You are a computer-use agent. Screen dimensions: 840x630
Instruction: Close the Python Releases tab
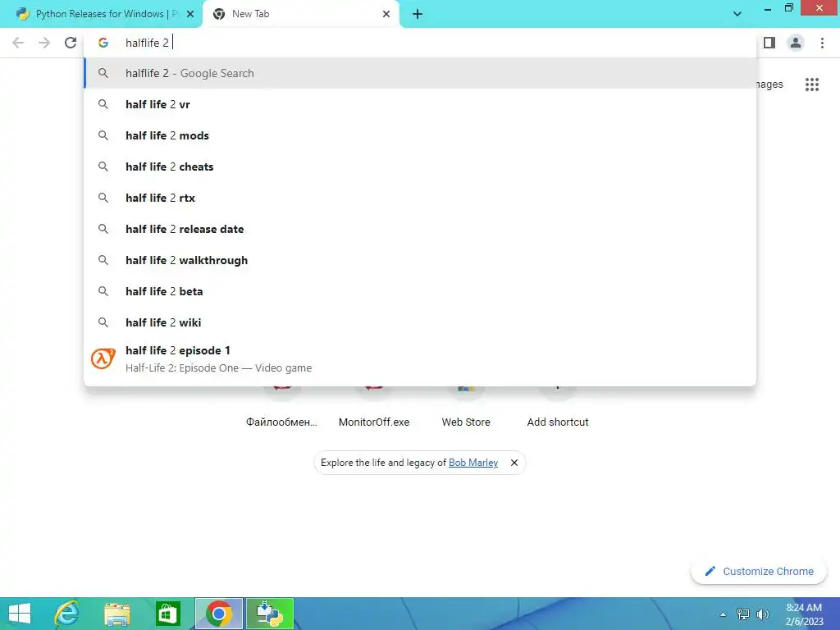click(x=190, y=15)
